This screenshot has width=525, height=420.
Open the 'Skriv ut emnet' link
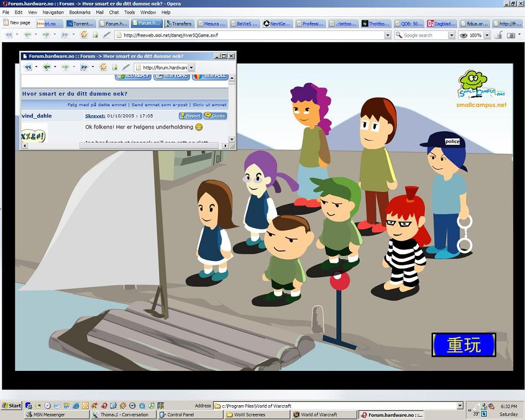tap(209, 104)
